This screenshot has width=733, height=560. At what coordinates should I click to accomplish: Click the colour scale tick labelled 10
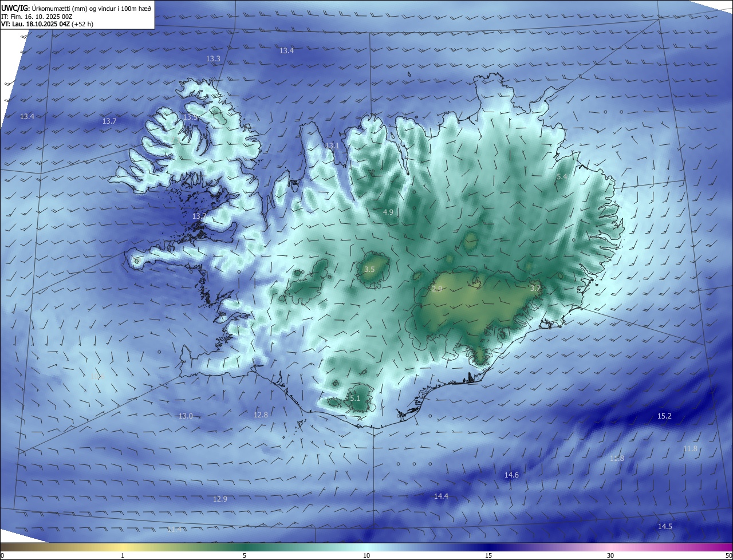click(x=366, y=556)
